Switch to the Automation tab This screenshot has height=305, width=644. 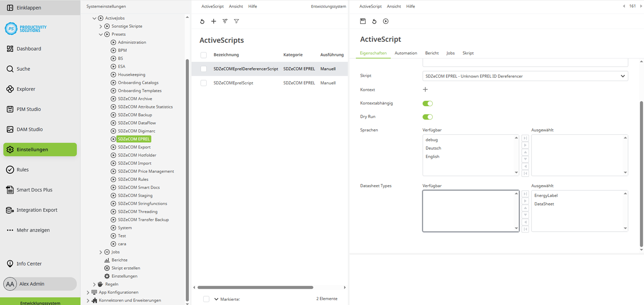tap(405, 53)
